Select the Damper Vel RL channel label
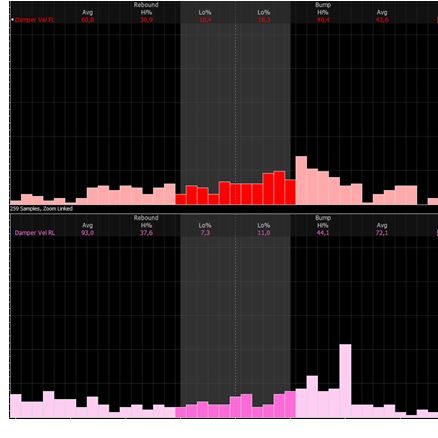 [35, 233]
